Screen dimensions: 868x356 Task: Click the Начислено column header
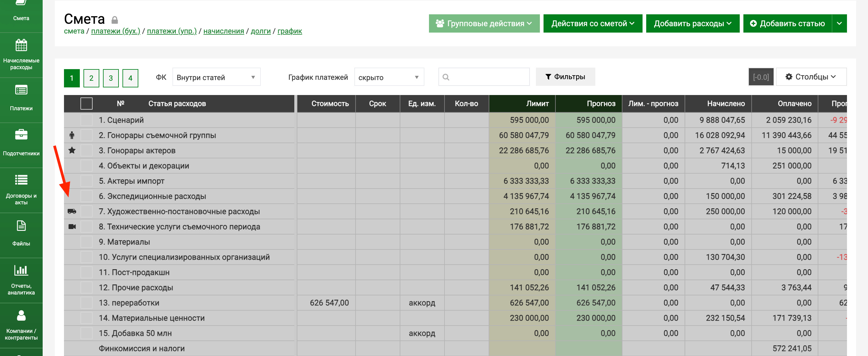pyautogui.click(x=718, y=104)
